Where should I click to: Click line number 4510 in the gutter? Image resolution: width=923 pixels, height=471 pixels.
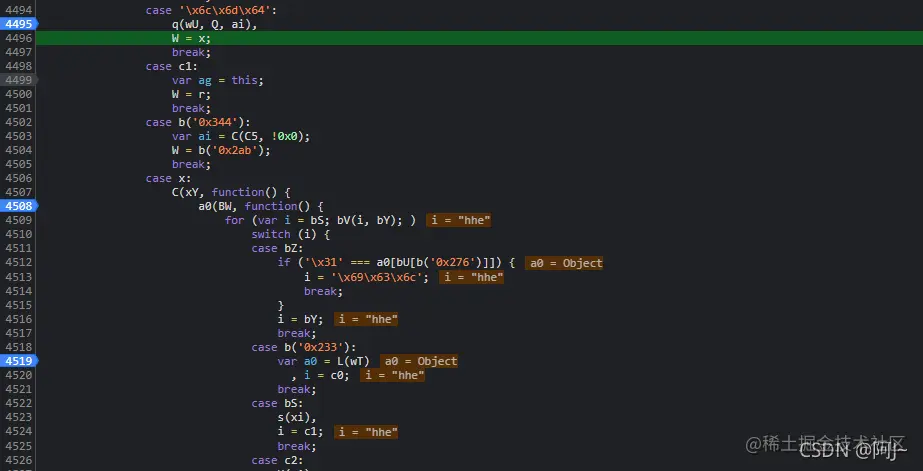pos(19,234)
